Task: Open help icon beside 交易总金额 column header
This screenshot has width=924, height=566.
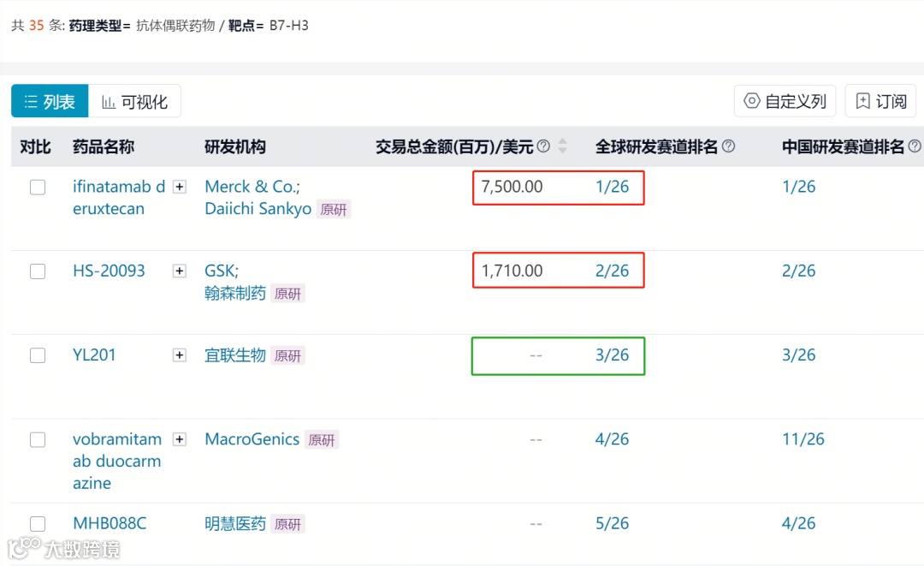Action: click(x=544, y=146)
